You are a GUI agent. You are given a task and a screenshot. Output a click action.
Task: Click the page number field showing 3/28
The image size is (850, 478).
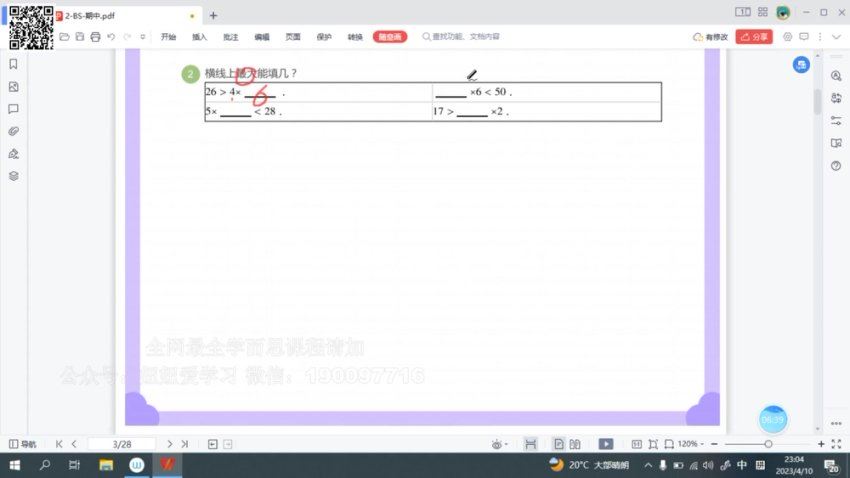pos(122,444)
